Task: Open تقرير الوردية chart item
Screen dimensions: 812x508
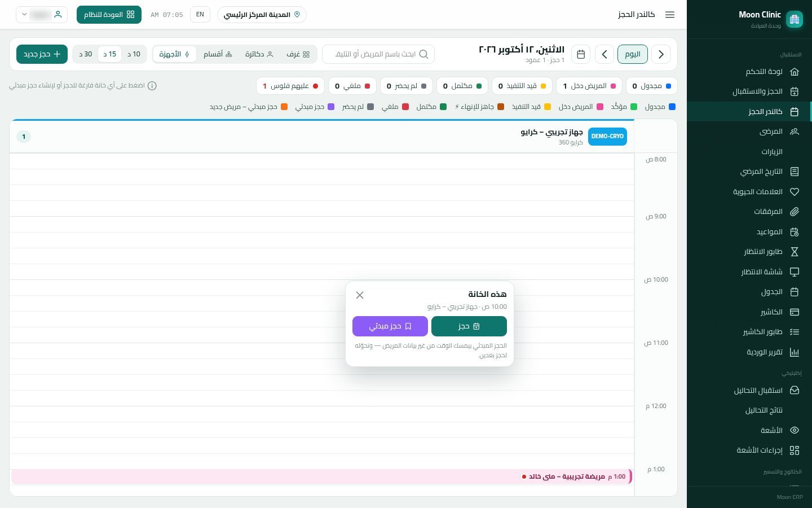Action: [x=749, y=352]
